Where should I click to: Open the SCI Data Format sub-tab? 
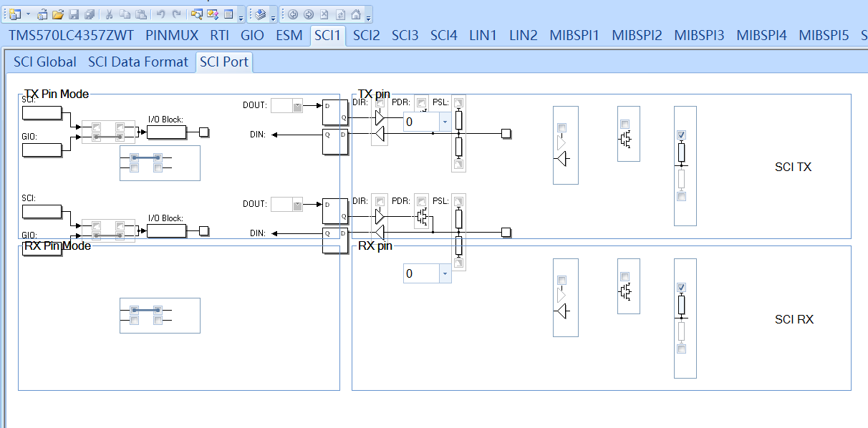coord(138,62)
